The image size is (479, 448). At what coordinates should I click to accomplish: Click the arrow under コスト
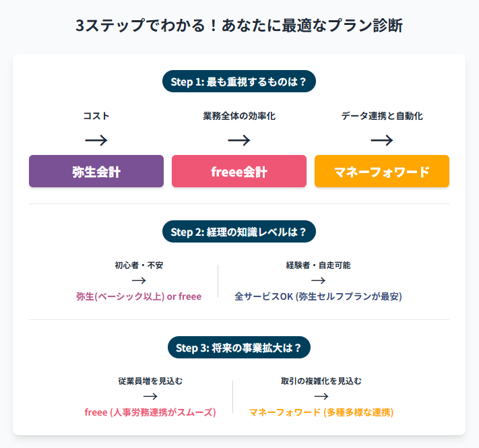pos(96,140)
